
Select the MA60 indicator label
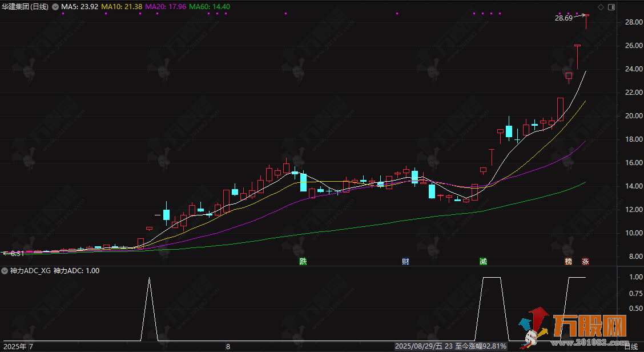[x=210, y=7]
